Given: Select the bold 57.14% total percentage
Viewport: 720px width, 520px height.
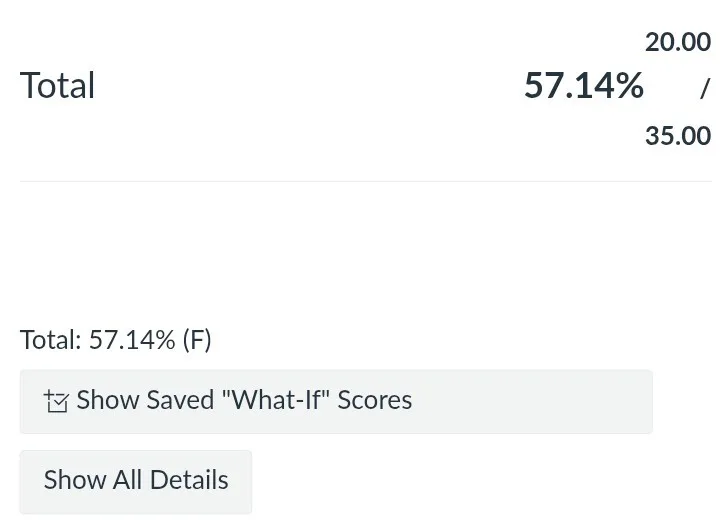Looking at the screenshot, I should 583,86.
